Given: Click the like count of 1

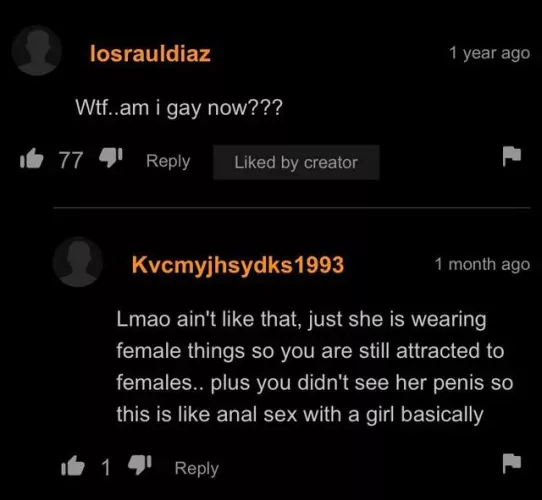Looking at the screenshot, I should (106, 467).
